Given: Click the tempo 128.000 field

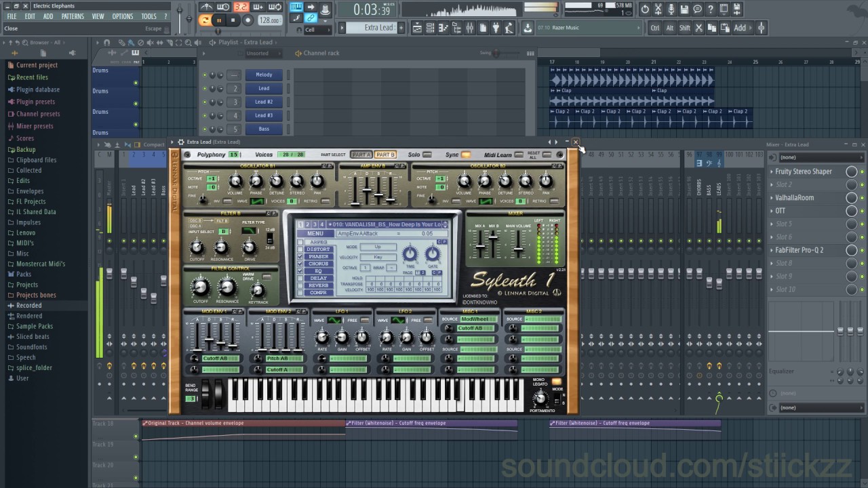Looking at the screenshot, I should 269,20.
